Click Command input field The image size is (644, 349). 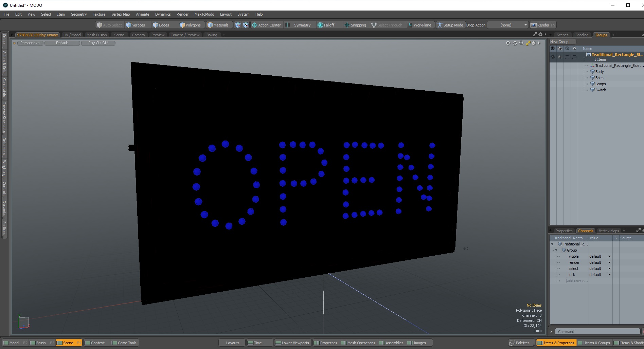[597, 332]
